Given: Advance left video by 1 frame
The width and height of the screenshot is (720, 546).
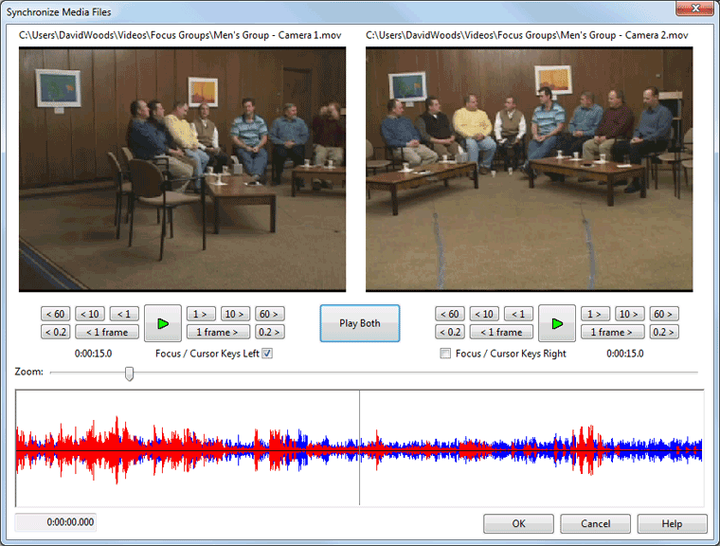Looking at the screenshot, I should (218, 332).
